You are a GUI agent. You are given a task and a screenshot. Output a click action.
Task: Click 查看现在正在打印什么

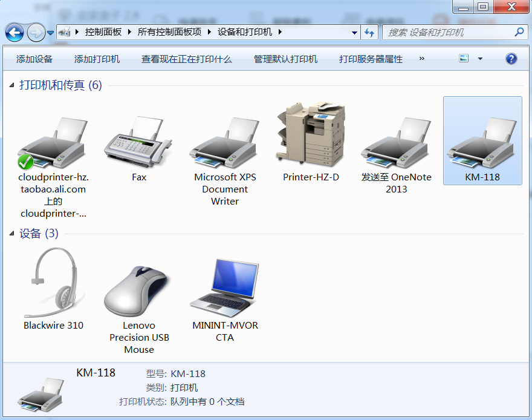click(187, 59)
